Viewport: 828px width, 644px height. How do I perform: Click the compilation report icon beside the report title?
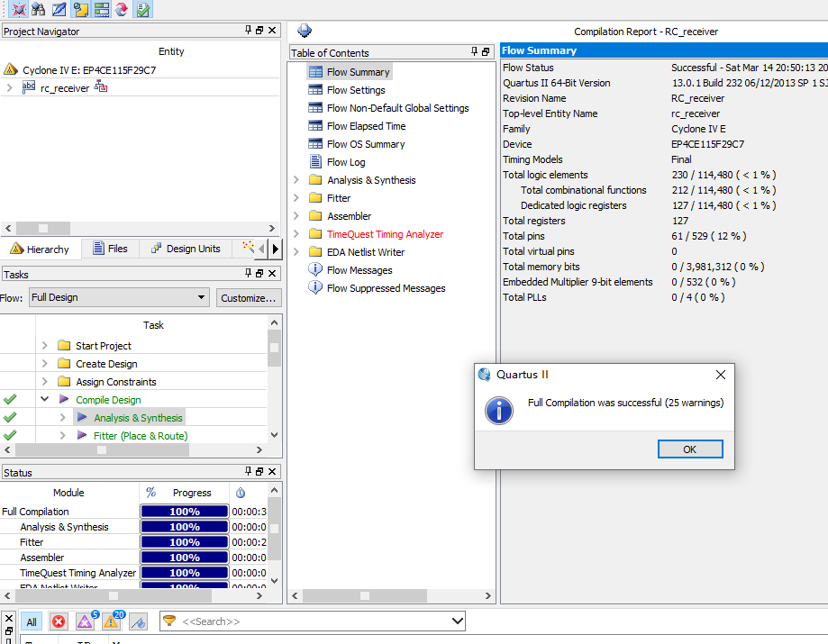[x=305, y=31]
